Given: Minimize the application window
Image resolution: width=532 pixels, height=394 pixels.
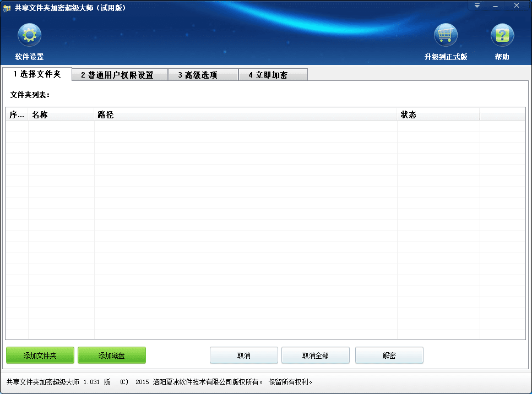Looking at the screenshot, I should [x=496, y=6].
